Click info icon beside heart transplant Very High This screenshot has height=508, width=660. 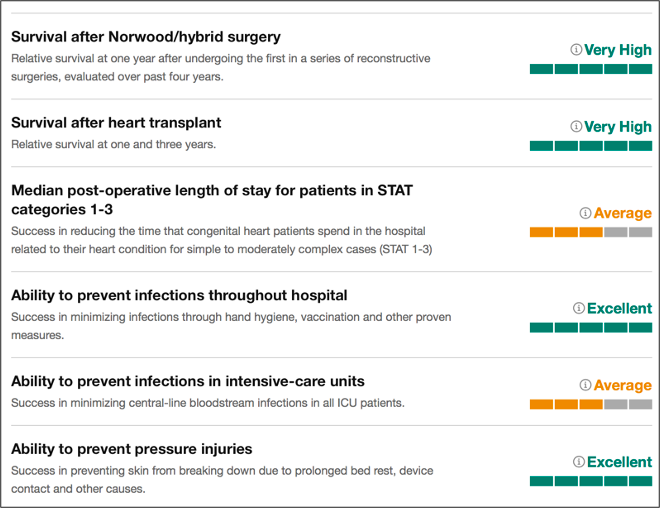point(576,127)
